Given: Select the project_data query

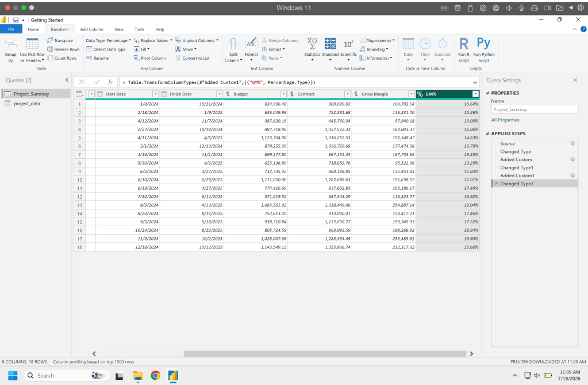Looking at the screenshot, I should pyautogui.click(x=36, y=103).
